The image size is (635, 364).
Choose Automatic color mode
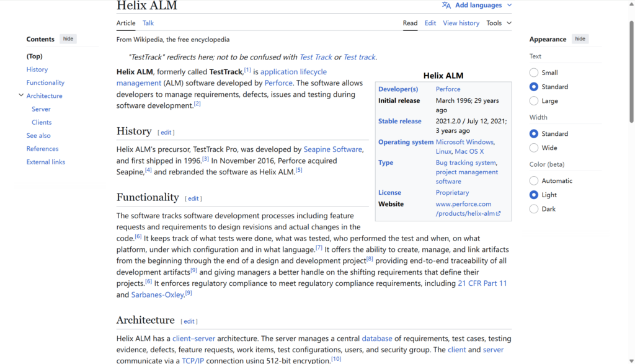pyautogui.click(x=534, y=181)
